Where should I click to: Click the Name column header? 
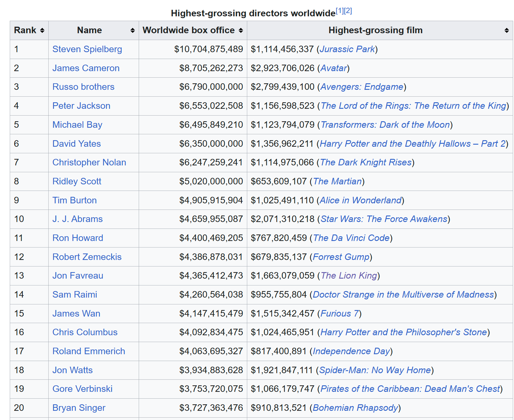(94, 31)
